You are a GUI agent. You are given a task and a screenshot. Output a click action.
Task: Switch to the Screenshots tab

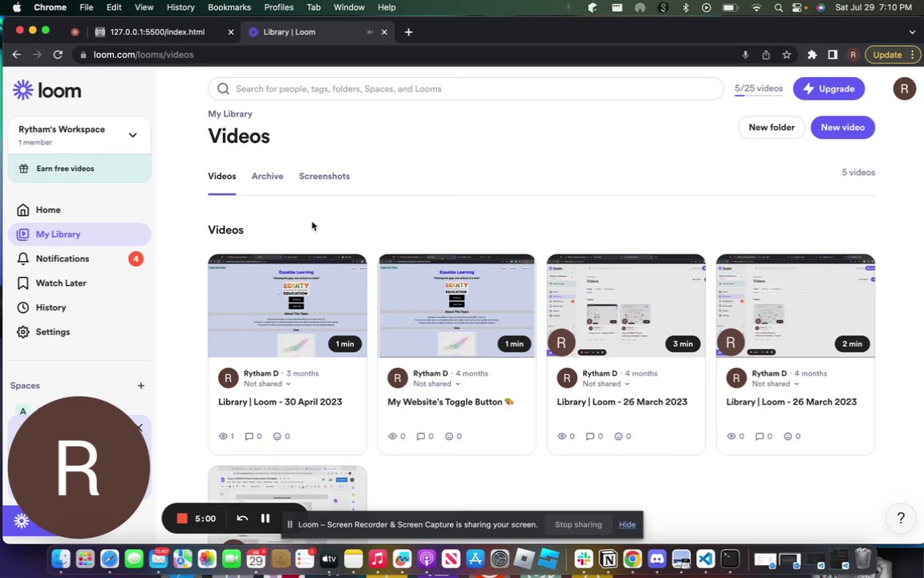324,177
